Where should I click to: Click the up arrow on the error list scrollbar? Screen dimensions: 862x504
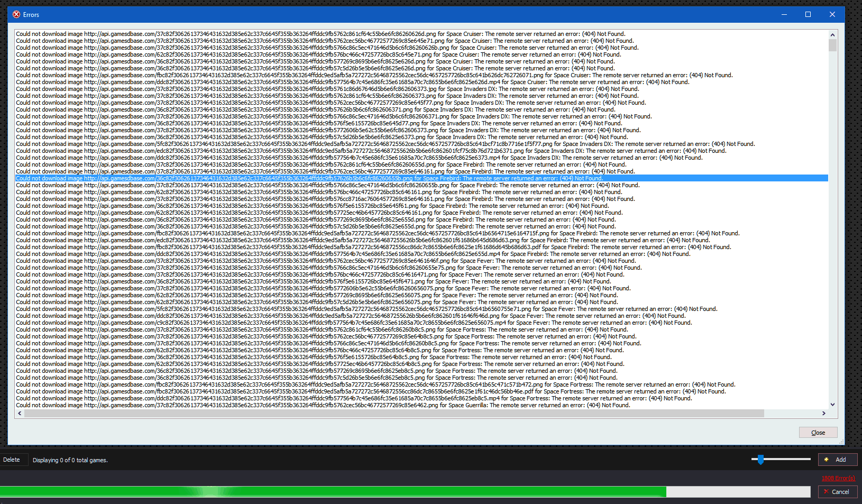[832, 34]
